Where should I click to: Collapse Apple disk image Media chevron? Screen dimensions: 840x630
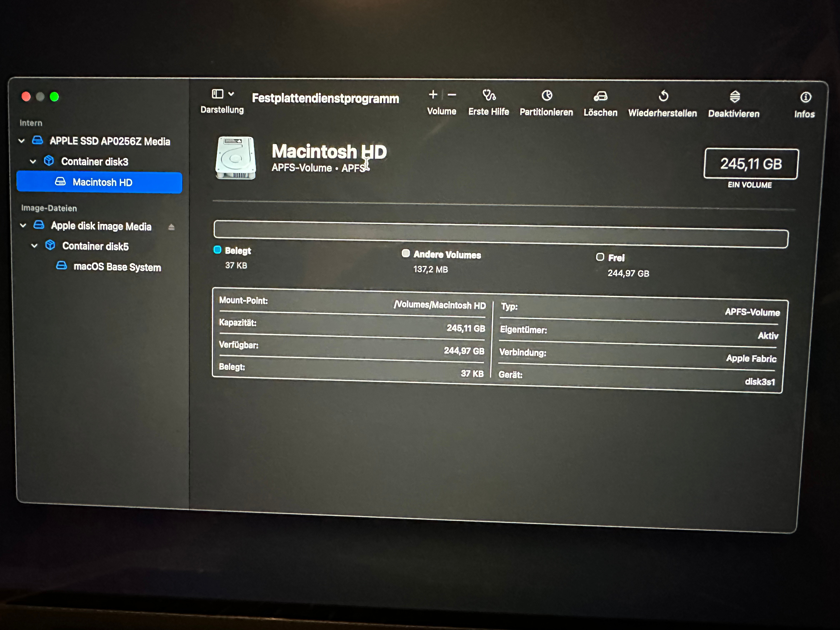tap(23, 225)
